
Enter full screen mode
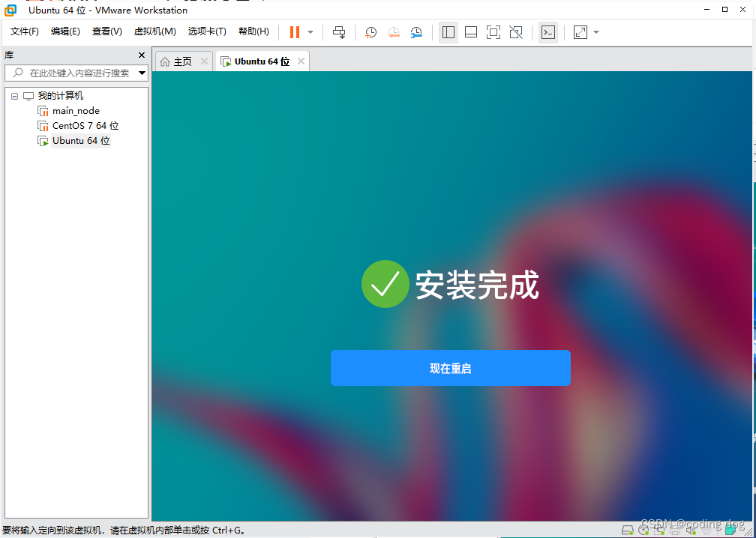(493, 31)
